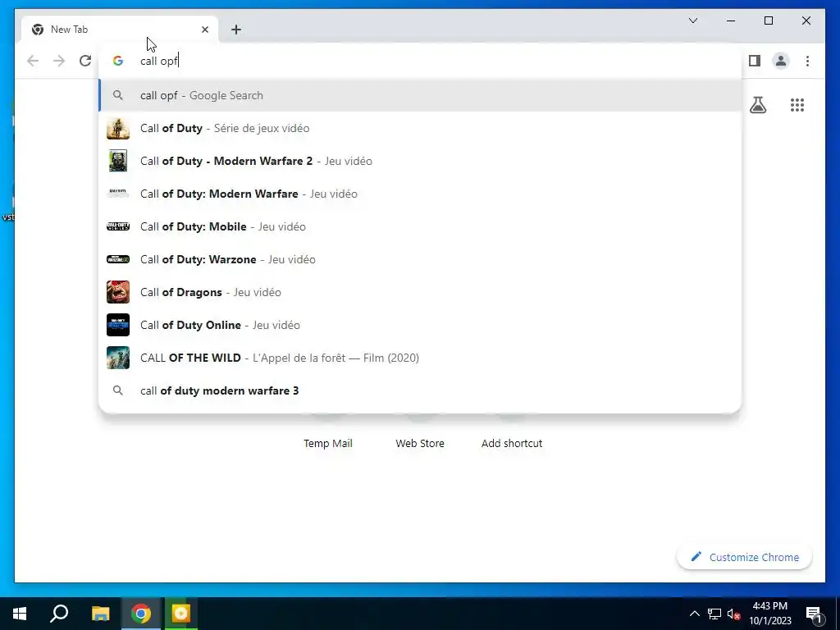
Task: Open a new tab with plus button
Action: click(x=236, y=30)
